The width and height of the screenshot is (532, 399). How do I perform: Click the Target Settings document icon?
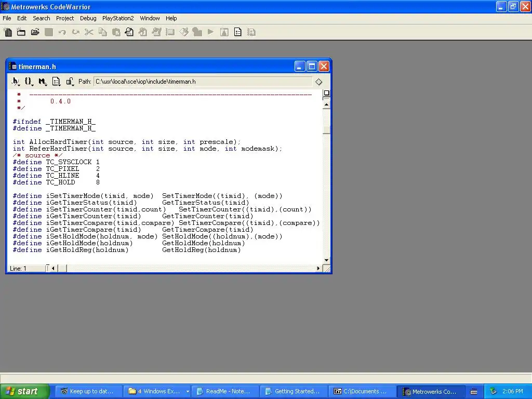point(238,32)
